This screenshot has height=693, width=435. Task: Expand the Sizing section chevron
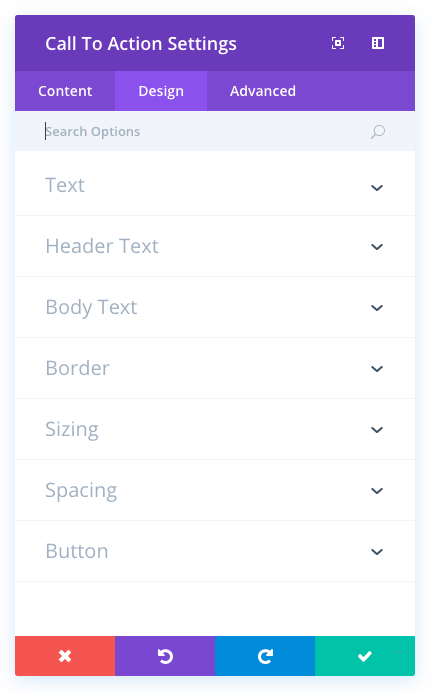click(x=377, y=430)
